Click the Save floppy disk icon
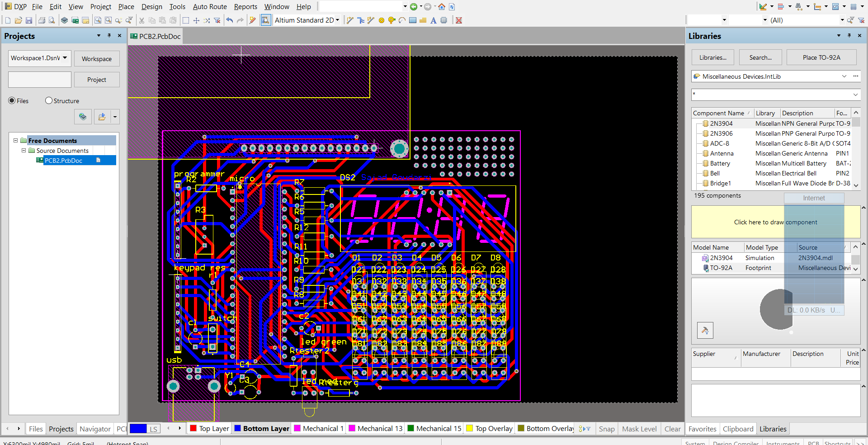Viewport: 868px width, 445px height. (29, 20)
